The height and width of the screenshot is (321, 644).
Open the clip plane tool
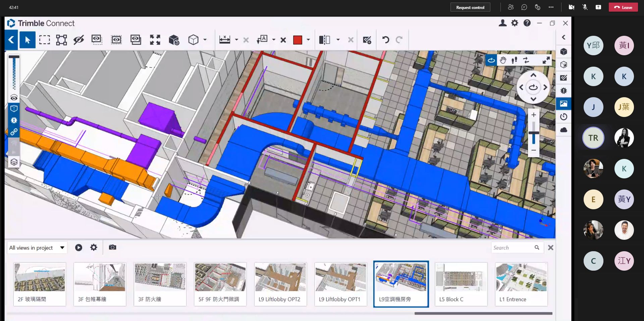click(324, 40)
